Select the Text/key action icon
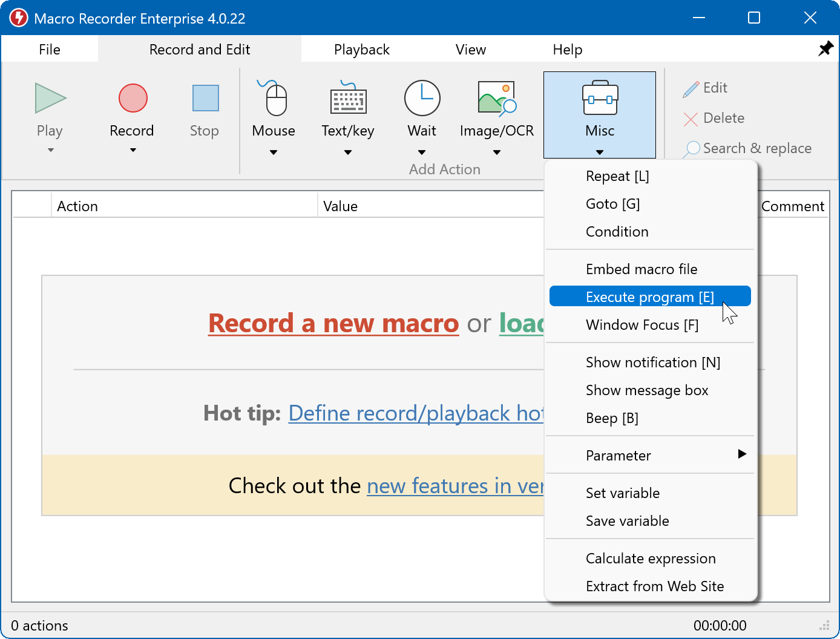 [347, 100]
